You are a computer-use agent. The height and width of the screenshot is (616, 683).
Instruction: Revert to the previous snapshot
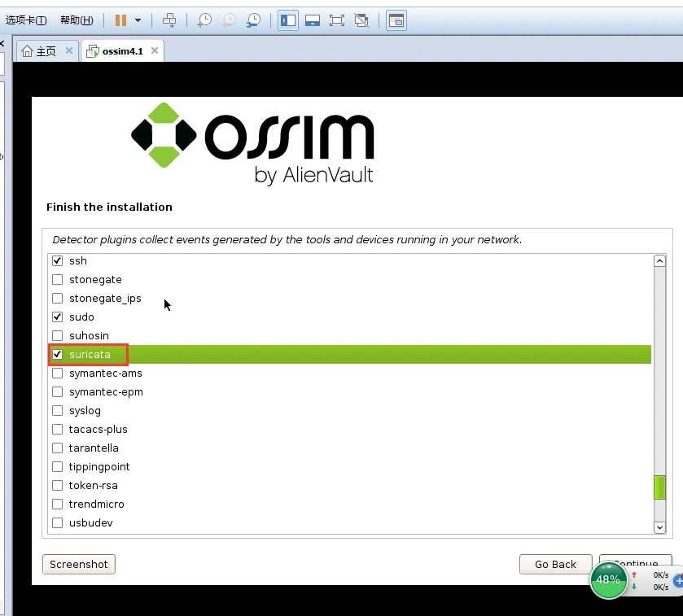click(229, 20)
